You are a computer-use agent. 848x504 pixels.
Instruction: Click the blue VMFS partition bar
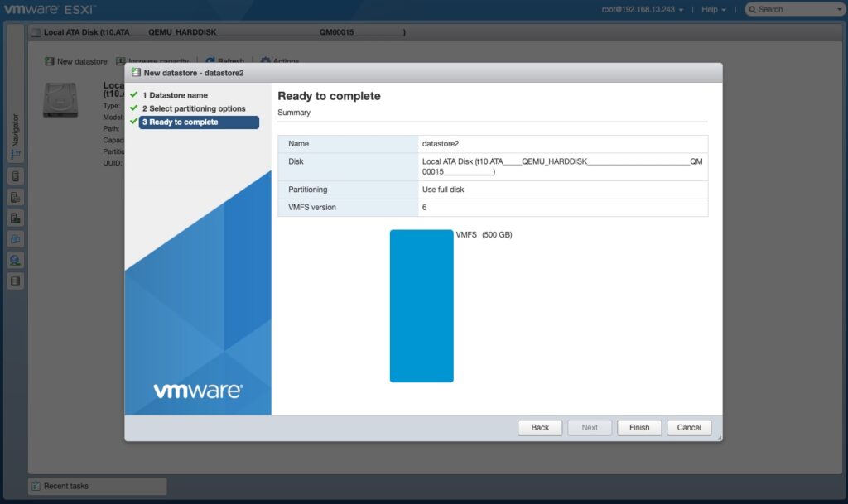coord(422,305)
